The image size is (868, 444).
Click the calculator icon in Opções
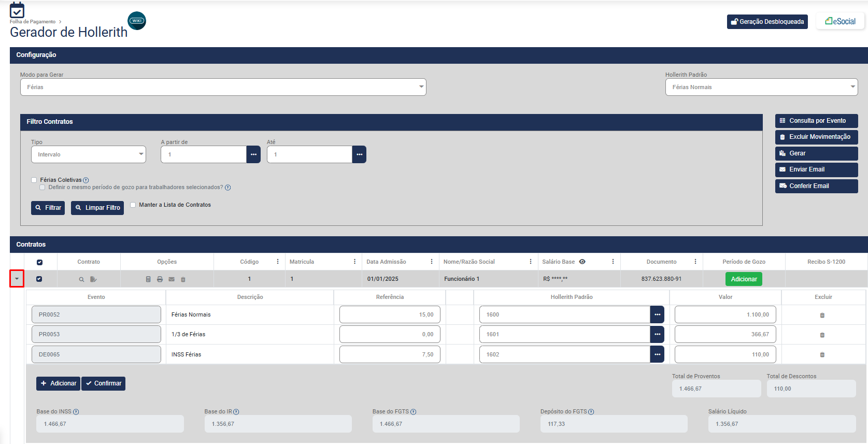(x=148, y=279)
